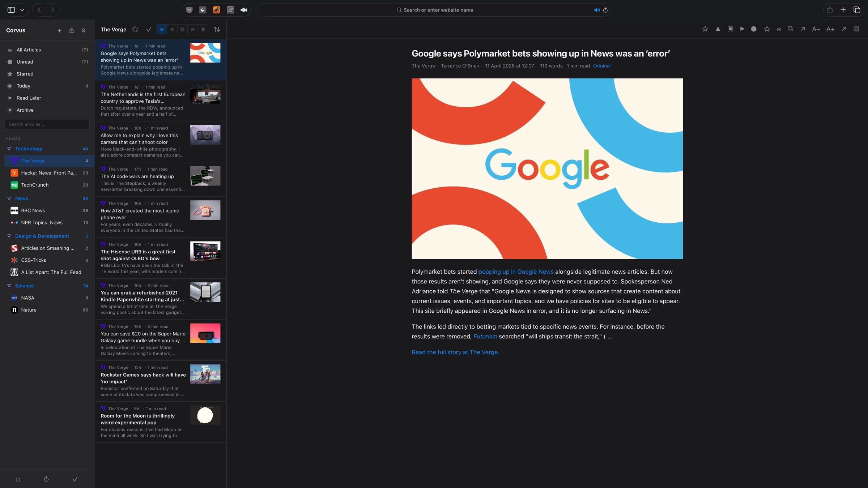Toggle the unread-only filter circle
868x488 pixels.
[x=135, y=29]
